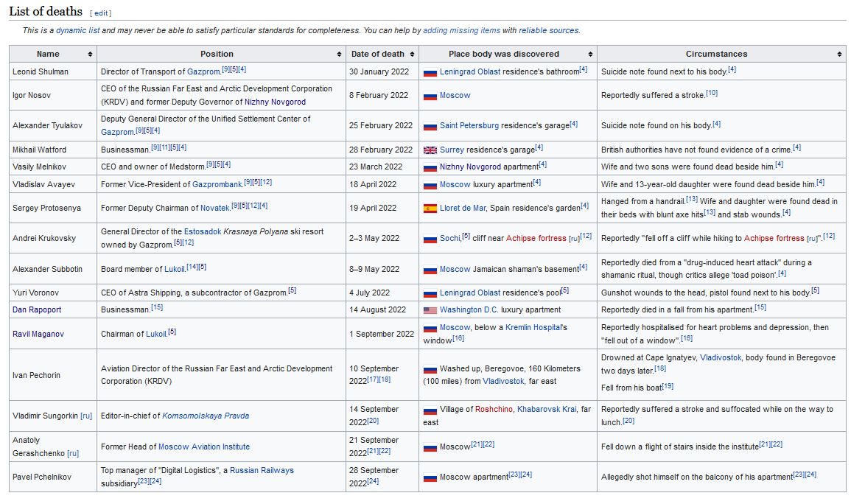Viewport: 851px width, 504px height.
Task: Open reference 16 after fell out of a window
Action: (x=687, y=338)
